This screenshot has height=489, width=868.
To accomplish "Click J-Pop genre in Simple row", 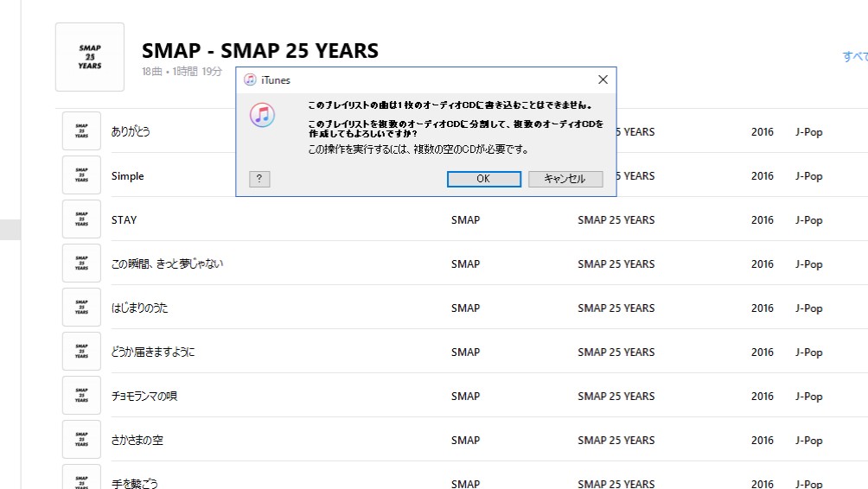I will [x=808, y=176].
